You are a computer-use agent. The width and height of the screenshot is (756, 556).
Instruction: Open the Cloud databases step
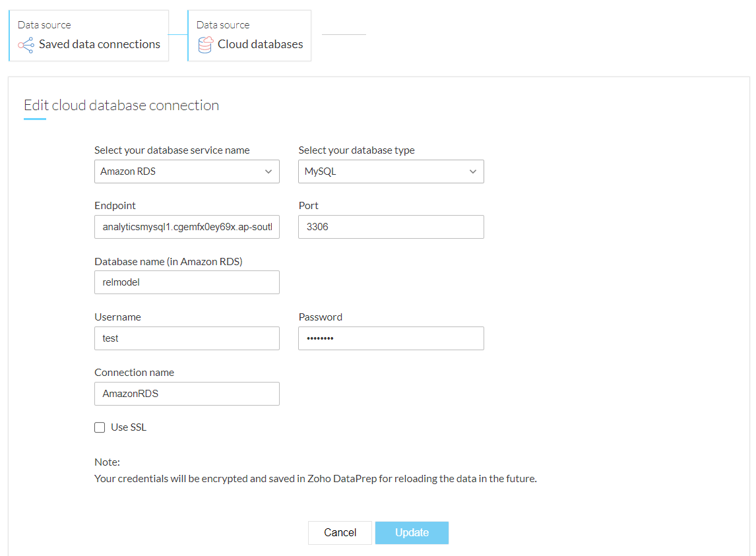pyautogui.click(x=249, y=36)
